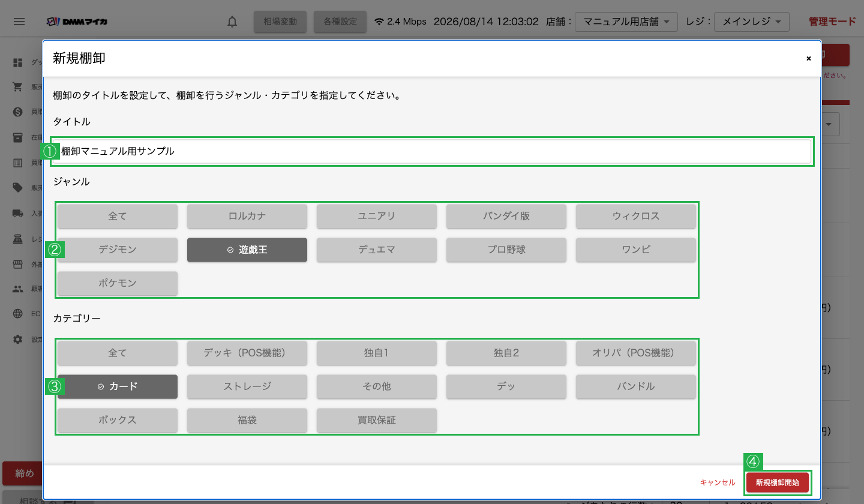Toggle the ポケモン genre button

[x=118, y=283]
